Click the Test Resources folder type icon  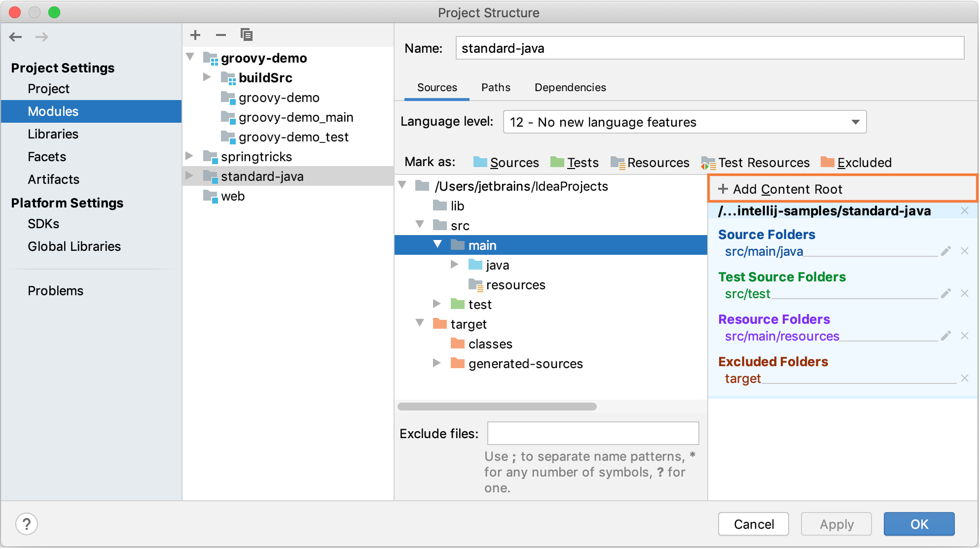[707, 162]
